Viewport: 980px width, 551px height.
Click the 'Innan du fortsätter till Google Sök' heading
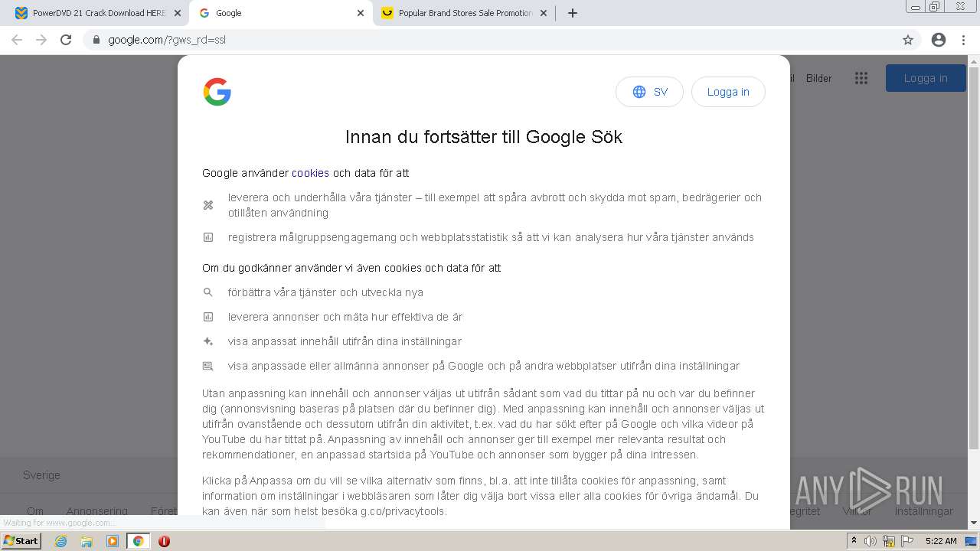(484, 137)
